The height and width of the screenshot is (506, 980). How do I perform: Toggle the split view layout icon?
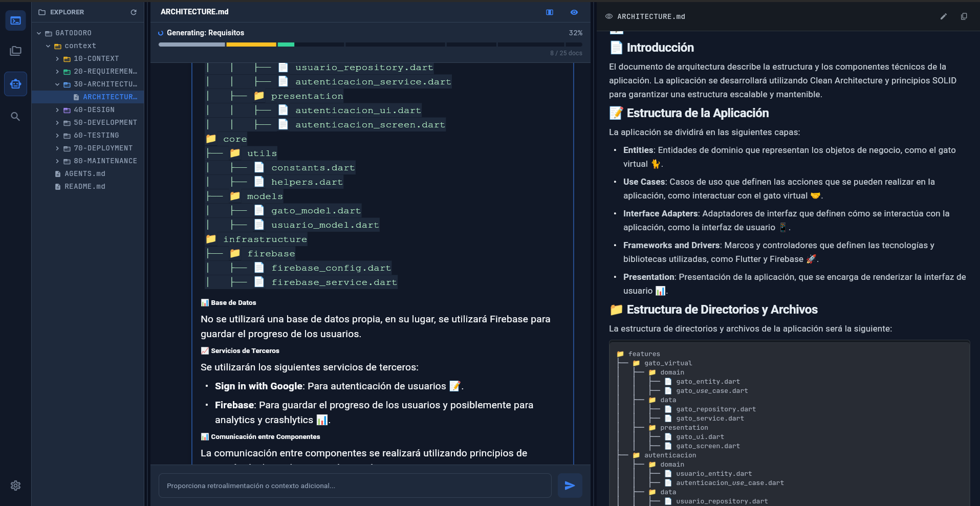(550, 12)
